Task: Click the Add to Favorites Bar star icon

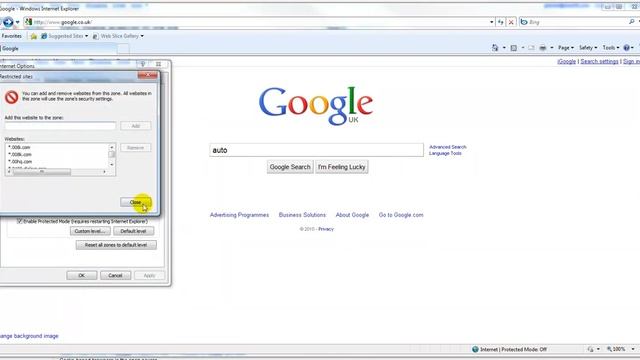Action: (x=33, y=36)
